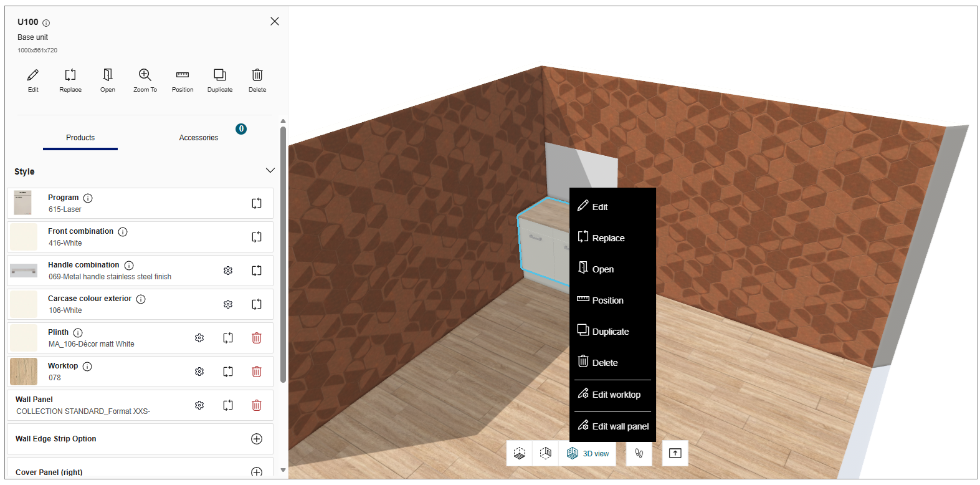This screenshot has height=485, width=980.
Task: Click the Duplicate icon in the U100 toolbar
Action: (x=220, y=75)
